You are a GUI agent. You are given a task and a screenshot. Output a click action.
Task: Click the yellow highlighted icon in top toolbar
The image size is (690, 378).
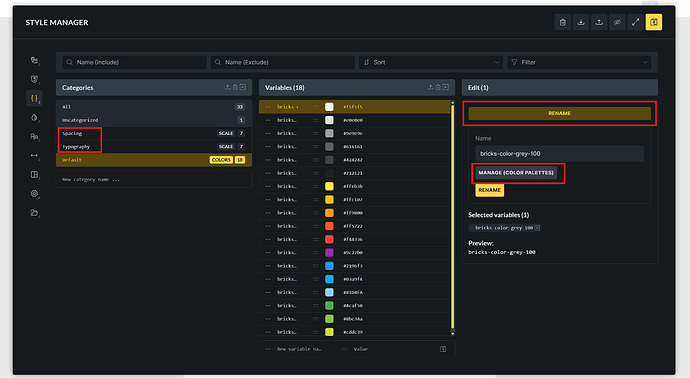654,22
